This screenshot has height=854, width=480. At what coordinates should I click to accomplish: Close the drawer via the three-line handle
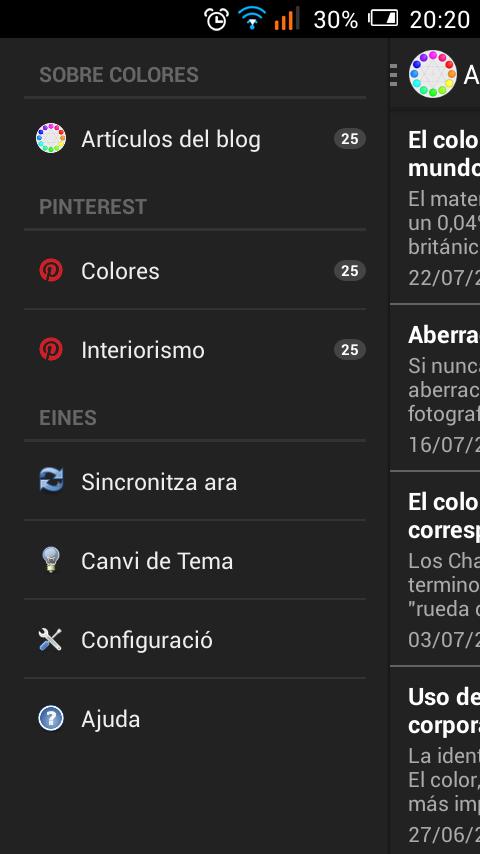coord(394,75)
